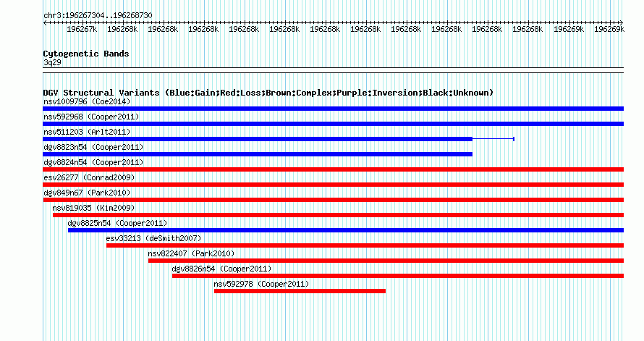The height and width of the screenshot is (341, 644).
Task: Open dgv8826n54 (Cooper2011) label
Action: [x=222, y=269]
